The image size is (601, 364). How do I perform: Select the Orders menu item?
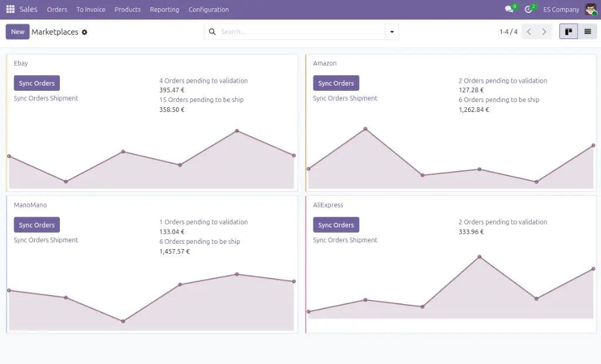[56, 9]
